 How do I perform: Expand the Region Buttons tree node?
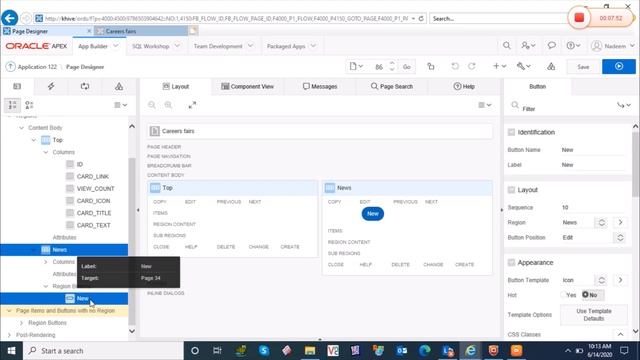pyautogui.click(x=21, y=323)
